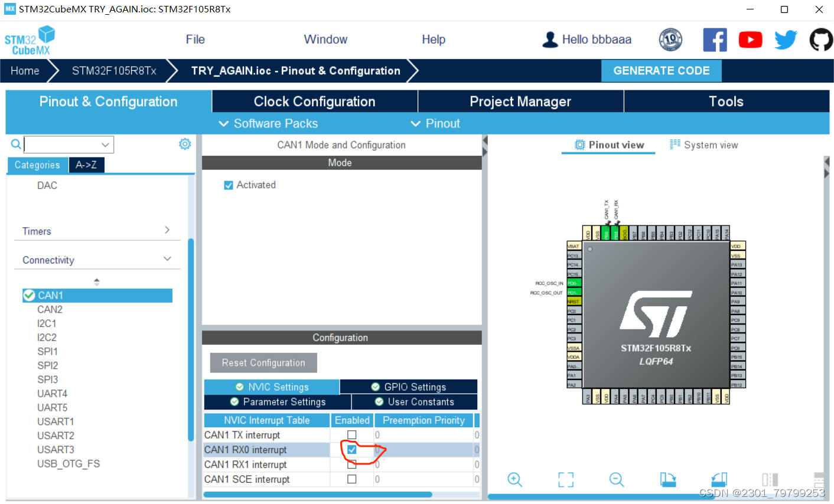Image resolution: width=834 pixels, height=504 pixels.
Task: Open the Window menu
Action: click(x=325, y=40)
